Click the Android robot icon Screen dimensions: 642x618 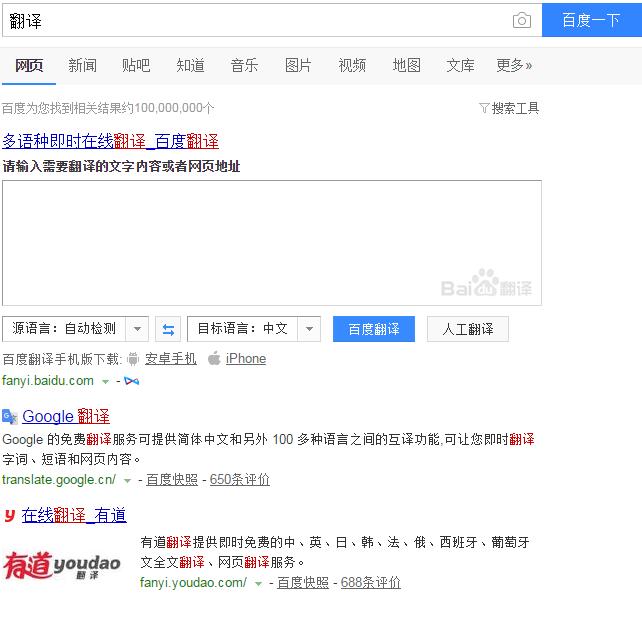(133, 359)
